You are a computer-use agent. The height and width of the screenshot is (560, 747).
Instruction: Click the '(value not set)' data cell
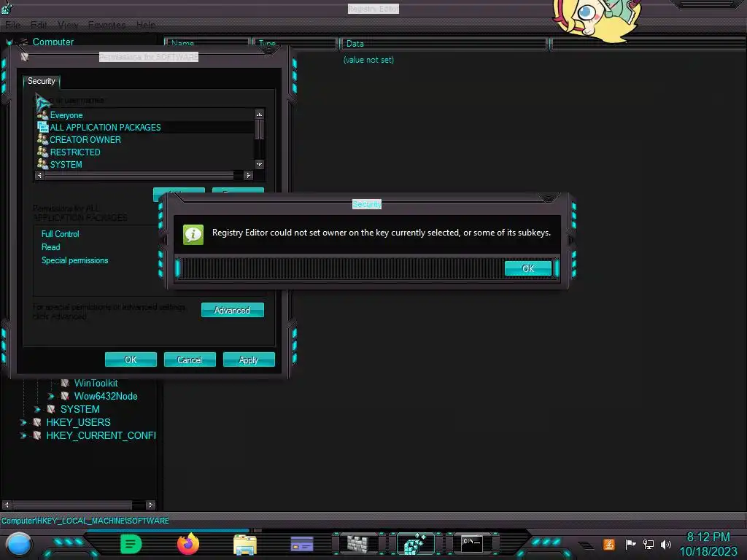[368, 60]
